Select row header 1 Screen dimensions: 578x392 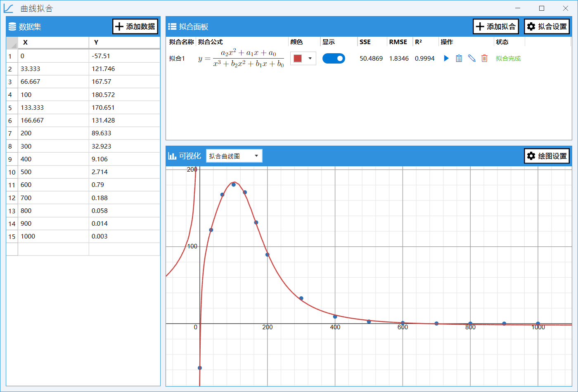(x=12, y=56)
